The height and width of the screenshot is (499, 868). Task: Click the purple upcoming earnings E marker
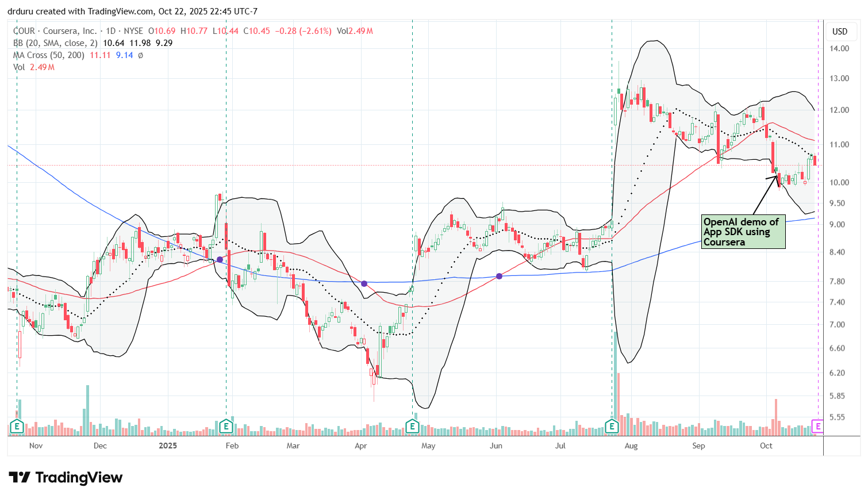[x=817, y=427]
